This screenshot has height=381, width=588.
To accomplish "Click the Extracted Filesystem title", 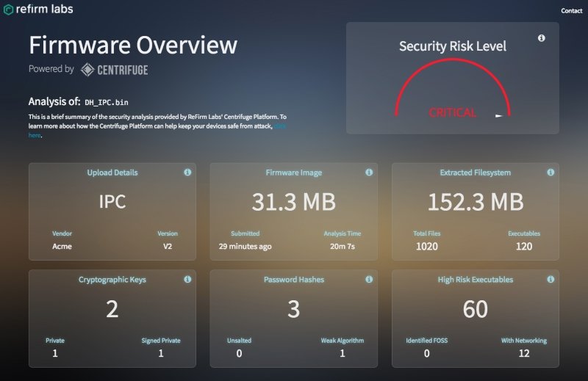I will pos(475,173).
